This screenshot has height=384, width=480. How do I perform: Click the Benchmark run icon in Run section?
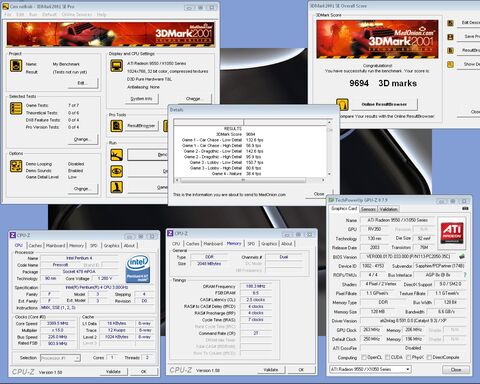pyautogui.click(x=116, y=155)
